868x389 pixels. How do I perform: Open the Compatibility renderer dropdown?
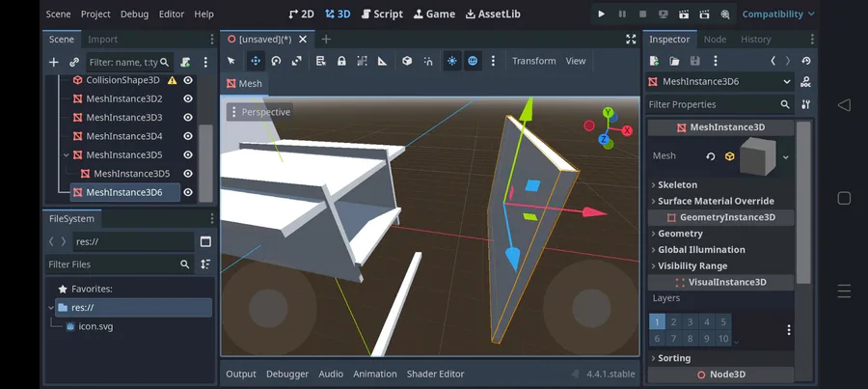pos(777,14)
